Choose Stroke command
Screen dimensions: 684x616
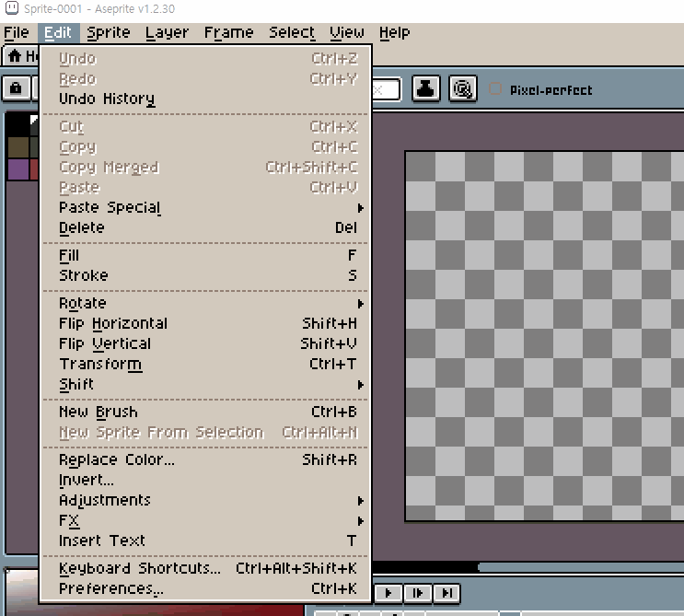tap(205, 275)
